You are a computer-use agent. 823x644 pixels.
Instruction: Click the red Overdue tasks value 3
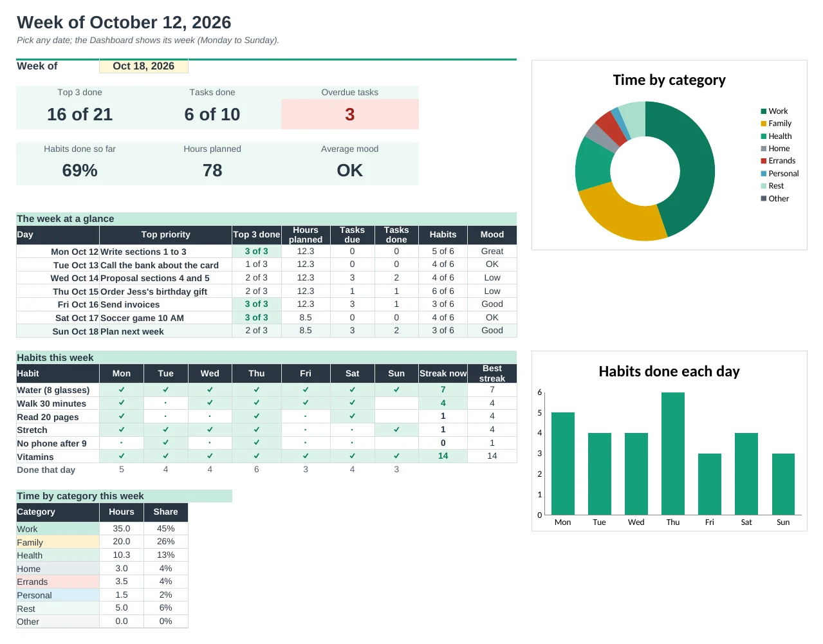[x=350, y=115]
